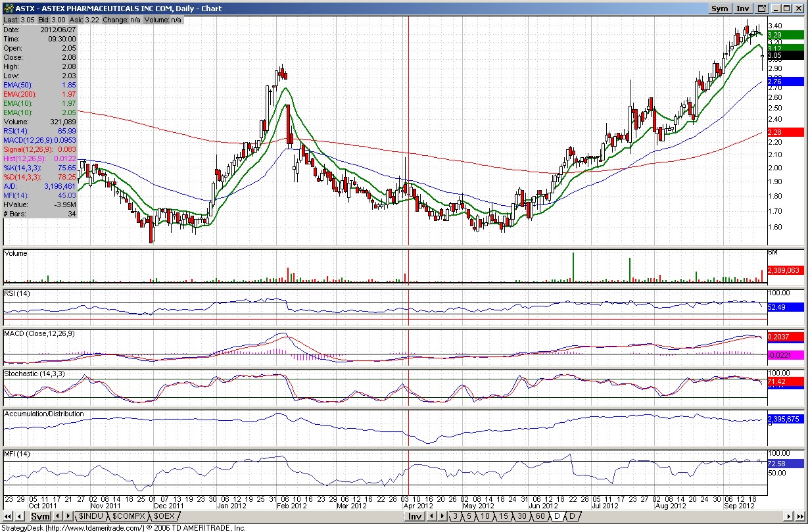Screen dimensions: 808x532
Task: Click the MACD (Close,12,26,9) panel title
Action: pyautogui.click(x=39, y=333)
